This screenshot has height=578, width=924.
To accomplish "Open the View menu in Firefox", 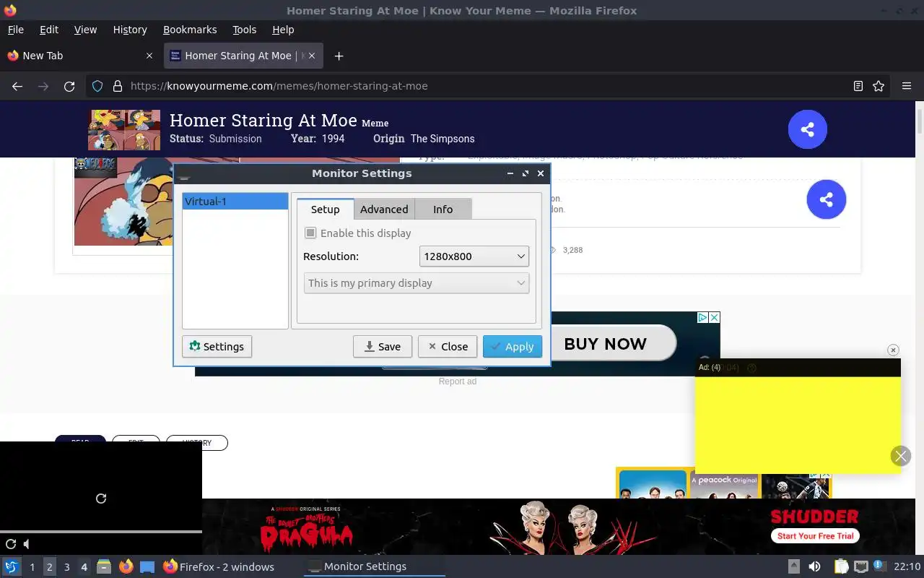I will click(x=85, y=30).
